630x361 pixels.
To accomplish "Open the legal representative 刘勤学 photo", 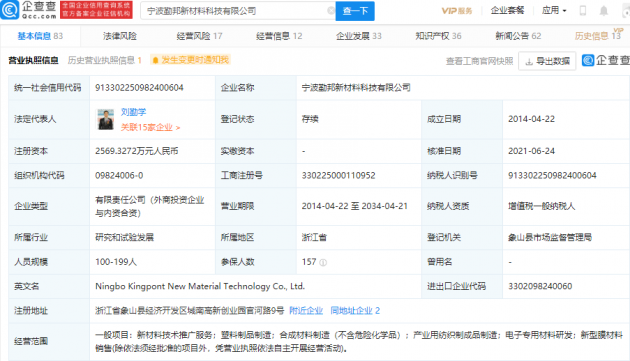I will (x=106, y=119).
